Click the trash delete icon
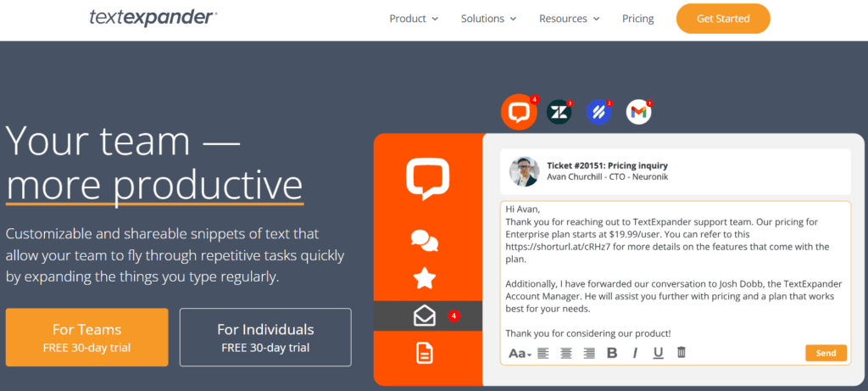 (x=682, y=352)
